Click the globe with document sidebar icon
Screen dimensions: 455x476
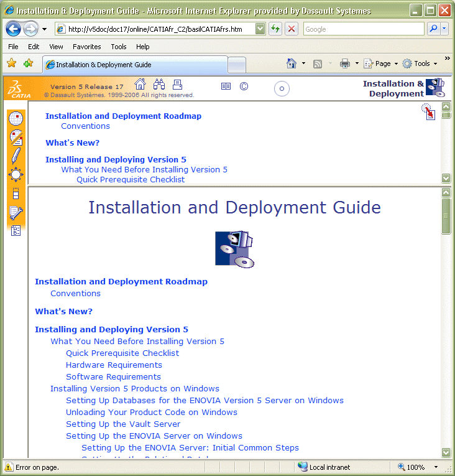click(x=16, y=138)
